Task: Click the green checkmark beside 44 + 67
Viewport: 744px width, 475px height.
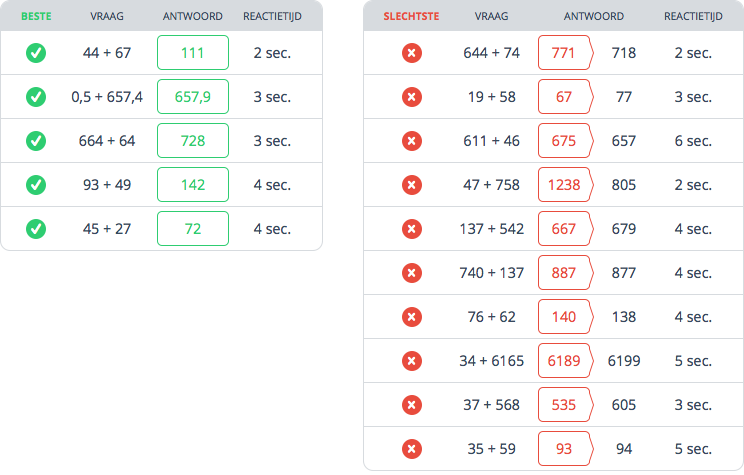Action: click(36, 53)
